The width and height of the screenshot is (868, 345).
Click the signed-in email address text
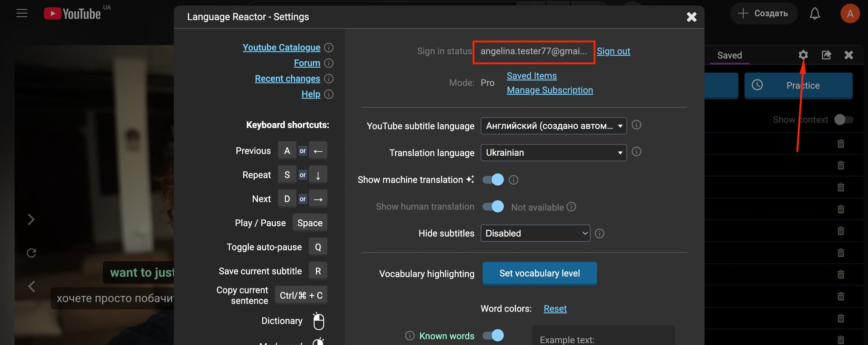click(x=533, y=51)
